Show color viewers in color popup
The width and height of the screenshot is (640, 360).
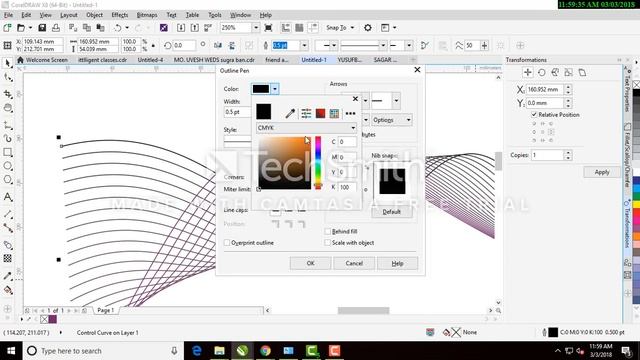320,113
